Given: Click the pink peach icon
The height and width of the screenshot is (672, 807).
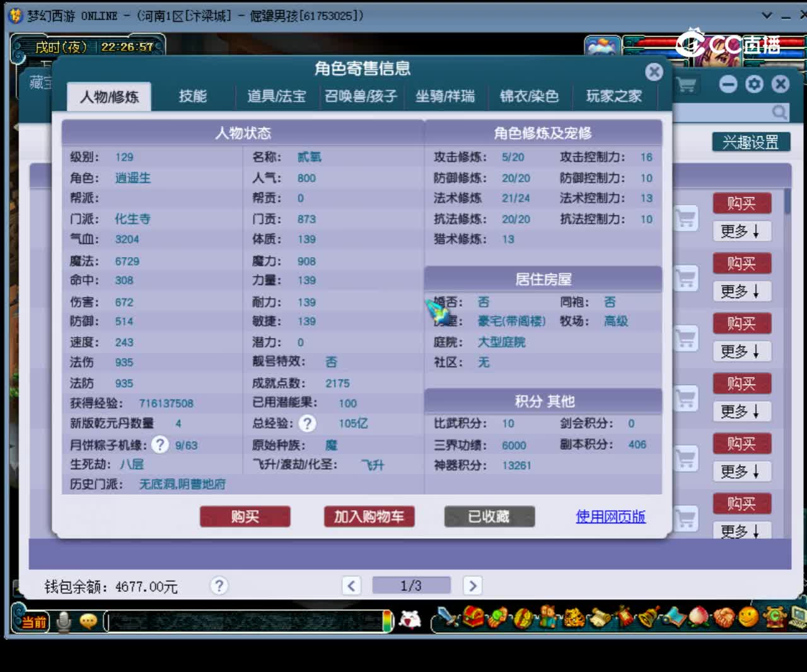Looking at the screenshot, I should click(699, 617).
